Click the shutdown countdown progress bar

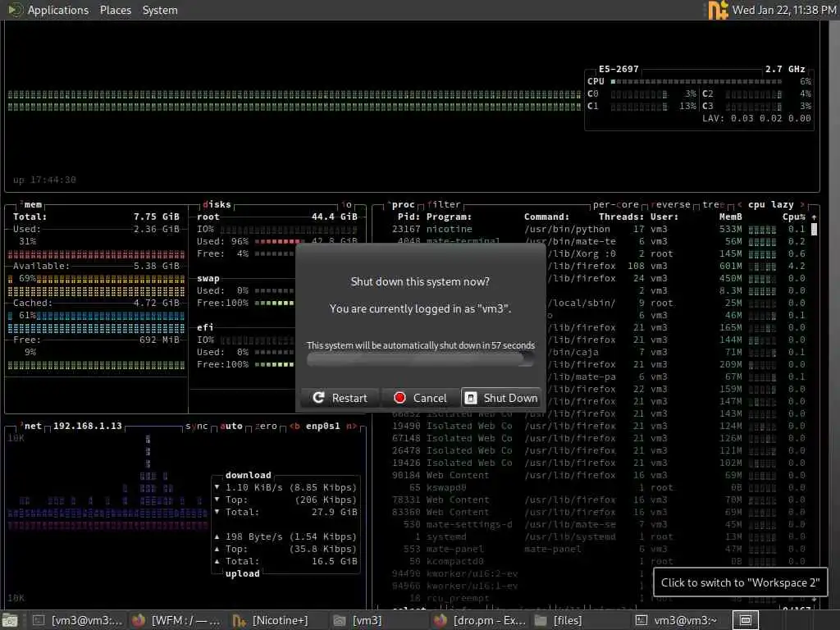420,359
